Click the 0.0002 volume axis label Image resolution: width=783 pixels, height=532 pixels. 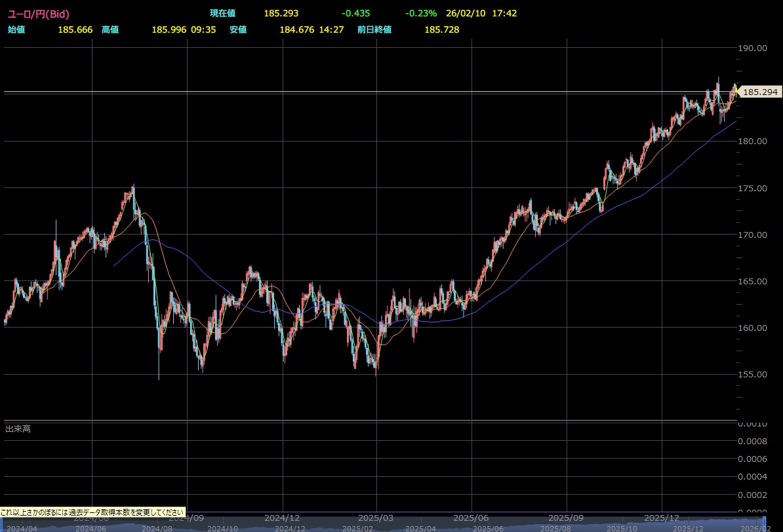click(x=753, y=495)
